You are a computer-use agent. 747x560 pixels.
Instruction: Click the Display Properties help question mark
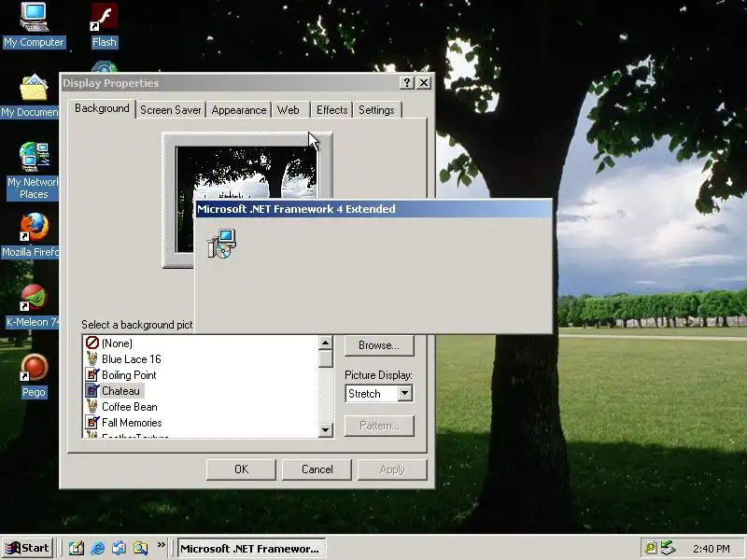406,83
